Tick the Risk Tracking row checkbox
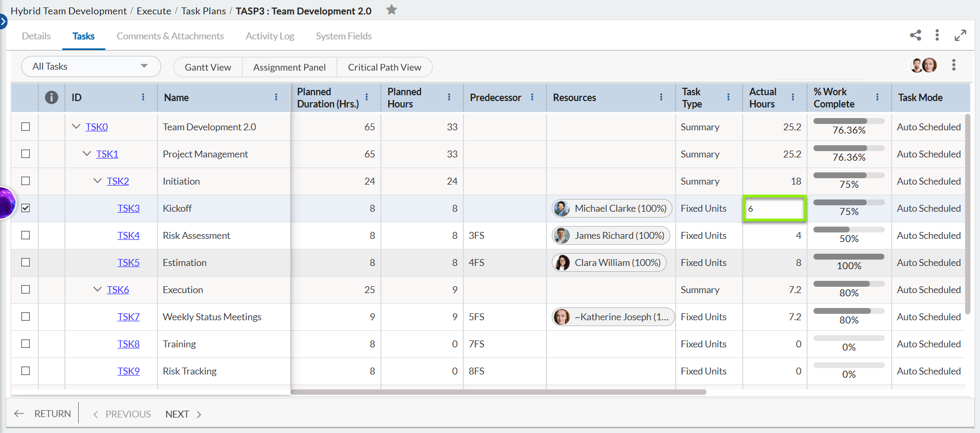The width and height of the screenshot is (980, 433). [x=26, y=371]
